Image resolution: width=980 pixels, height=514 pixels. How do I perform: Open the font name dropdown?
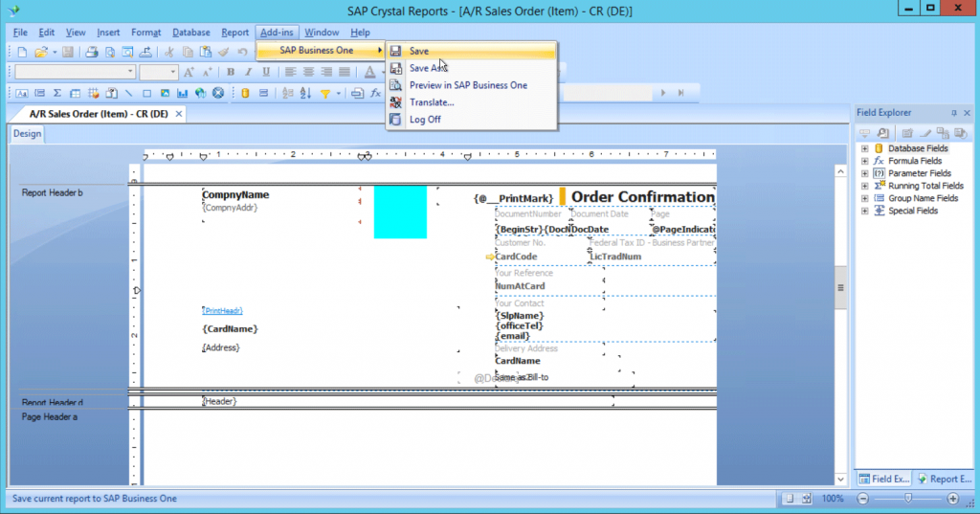(130, 73)
